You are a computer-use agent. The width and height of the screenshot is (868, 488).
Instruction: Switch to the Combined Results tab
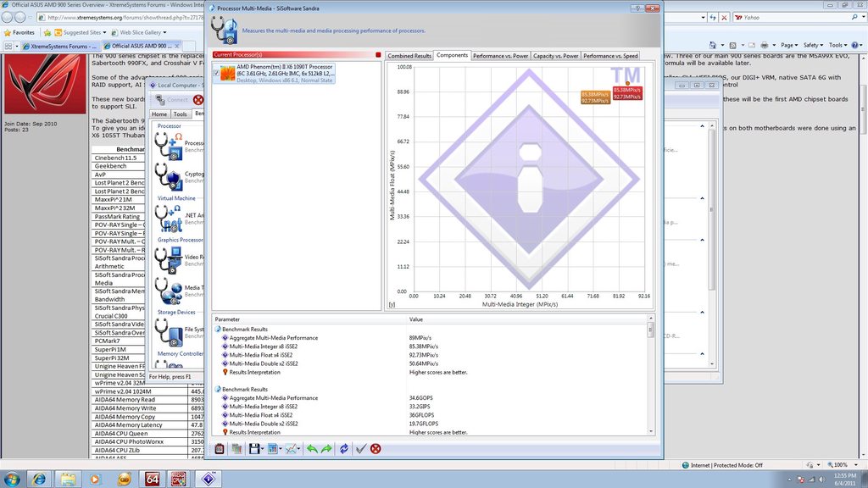(409, 56)
